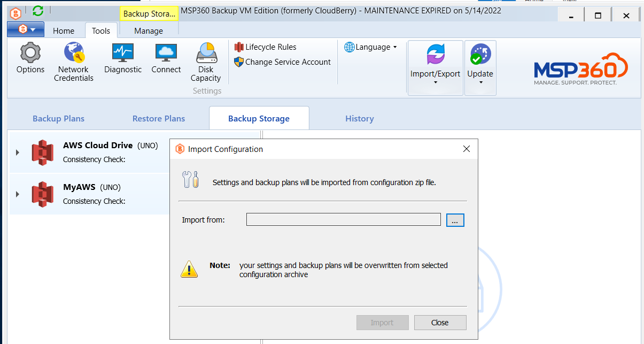Click the MSP360 app logo in title bar
This screenshot has height=344, width=644.
coord(15,14)
